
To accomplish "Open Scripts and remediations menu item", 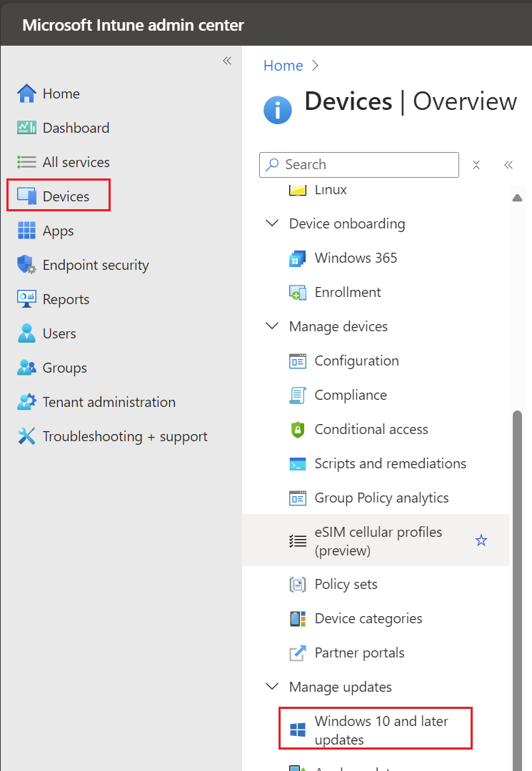I will pos(390,464).
